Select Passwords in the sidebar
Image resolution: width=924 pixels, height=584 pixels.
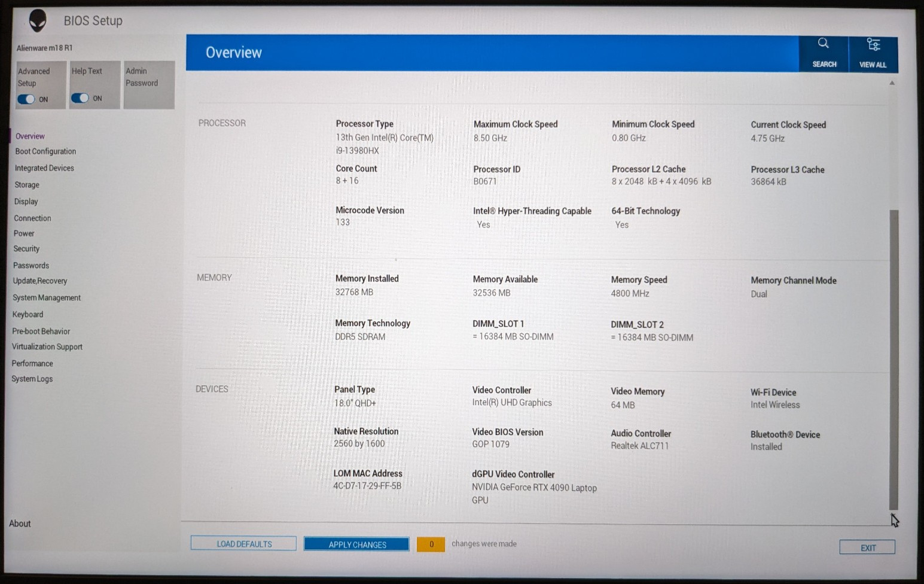(31, 266)
